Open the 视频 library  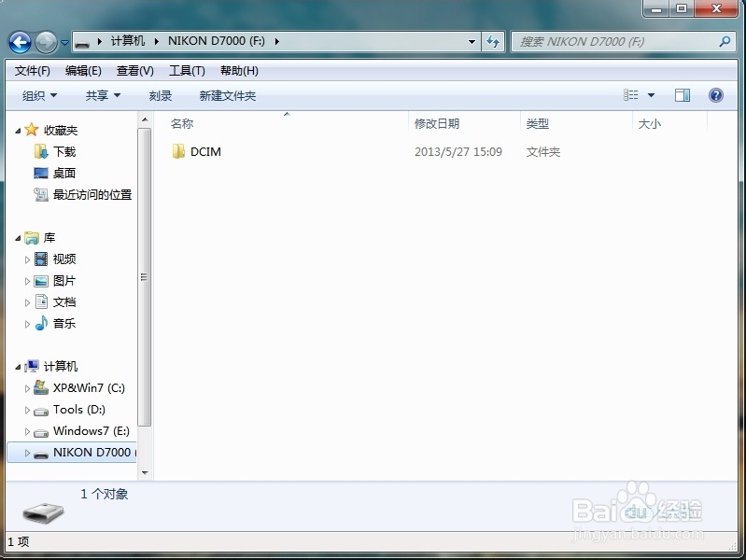click(x=64, y=259)
